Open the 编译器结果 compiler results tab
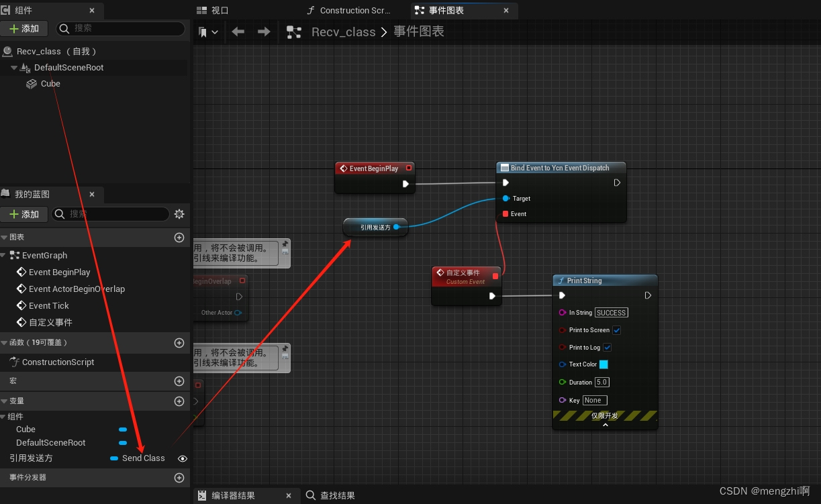821x504 pixels. [234, 496]
